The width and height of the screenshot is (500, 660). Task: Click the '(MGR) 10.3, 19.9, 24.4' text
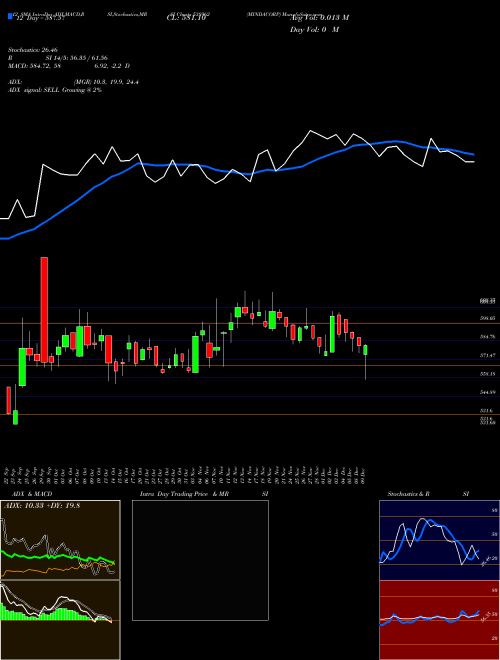tap(106, 82)
